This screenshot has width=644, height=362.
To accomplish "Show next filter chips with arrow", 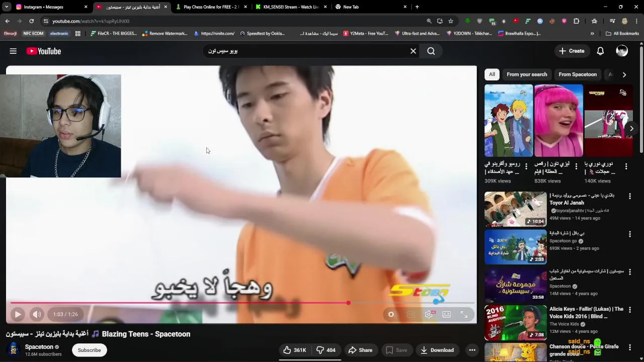I will [x=624, y=74].
